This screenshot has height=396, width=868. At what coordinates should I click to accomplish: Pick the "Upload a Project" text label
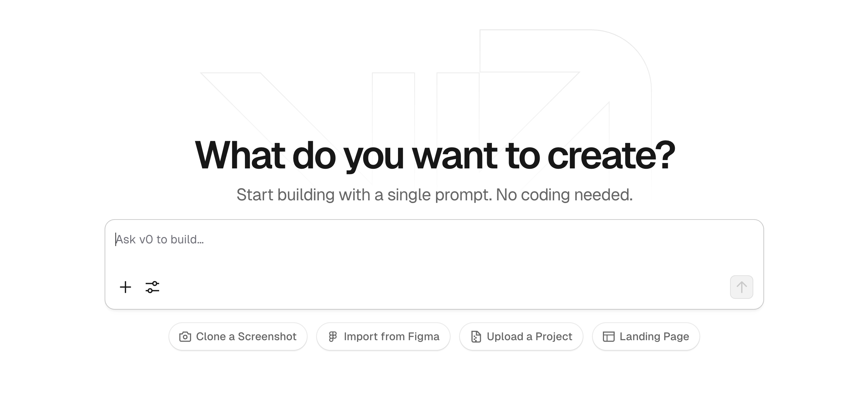coord(529,336)
